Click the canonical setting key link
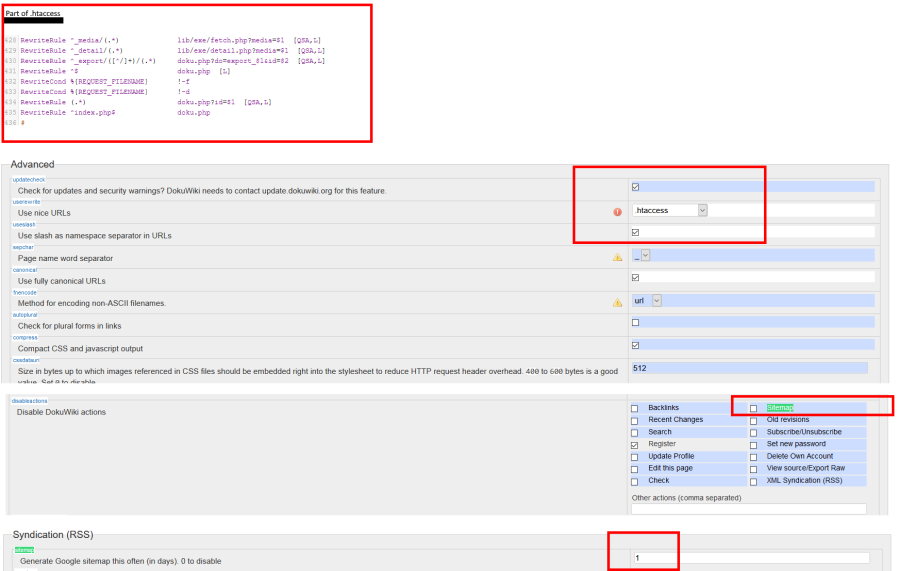Image resolution: width=899 pixels, height=571 pixels. [x=25, y=270]
